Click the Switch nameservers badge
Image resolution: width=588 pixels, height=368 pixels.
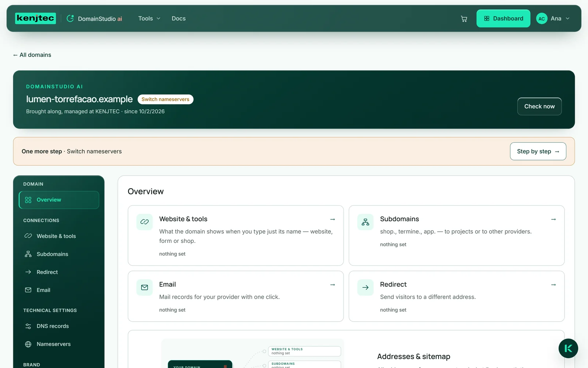[165, 99]
